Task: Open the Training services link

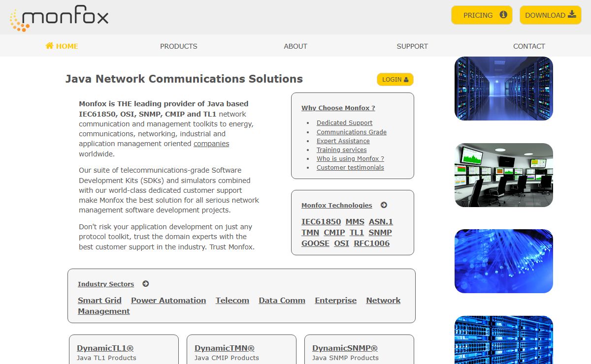Action: [342, 150]
